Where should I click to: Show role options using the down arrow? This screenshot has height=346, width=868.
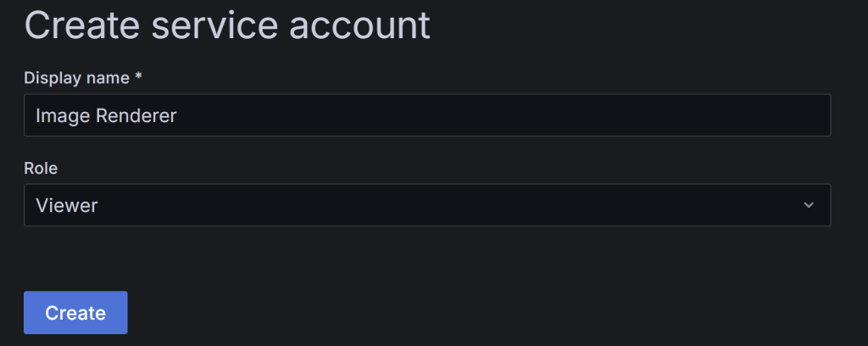[808, 205]
